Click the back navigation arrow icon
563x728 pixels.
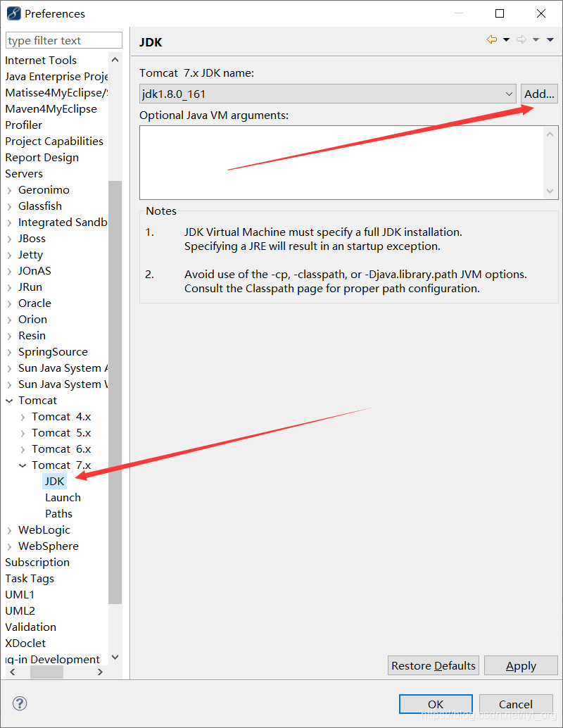tap(491, 40)
